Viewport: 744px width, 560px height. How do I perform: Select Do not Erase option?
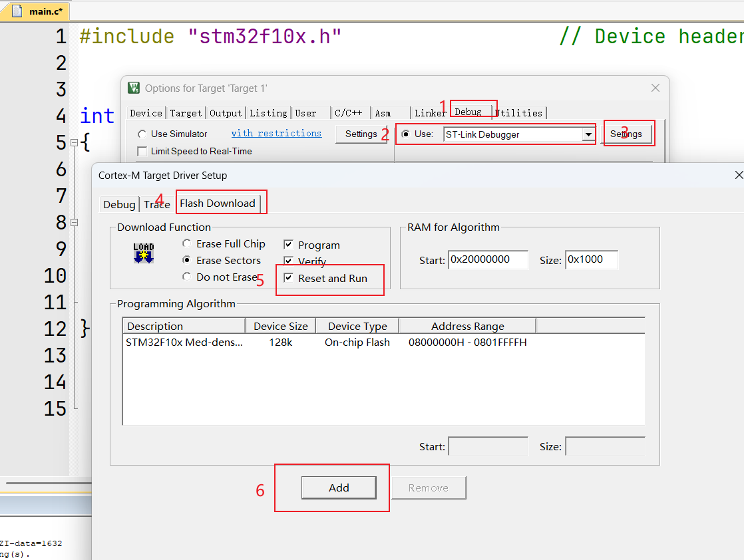186,277
